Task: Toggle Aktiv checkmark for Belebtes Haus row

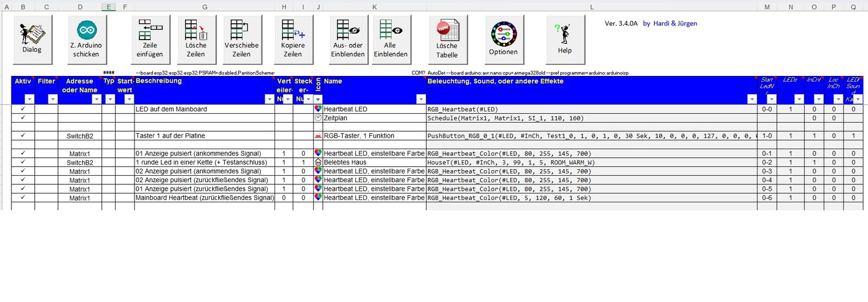Action: pyautogui.click(x=23, y=162)
